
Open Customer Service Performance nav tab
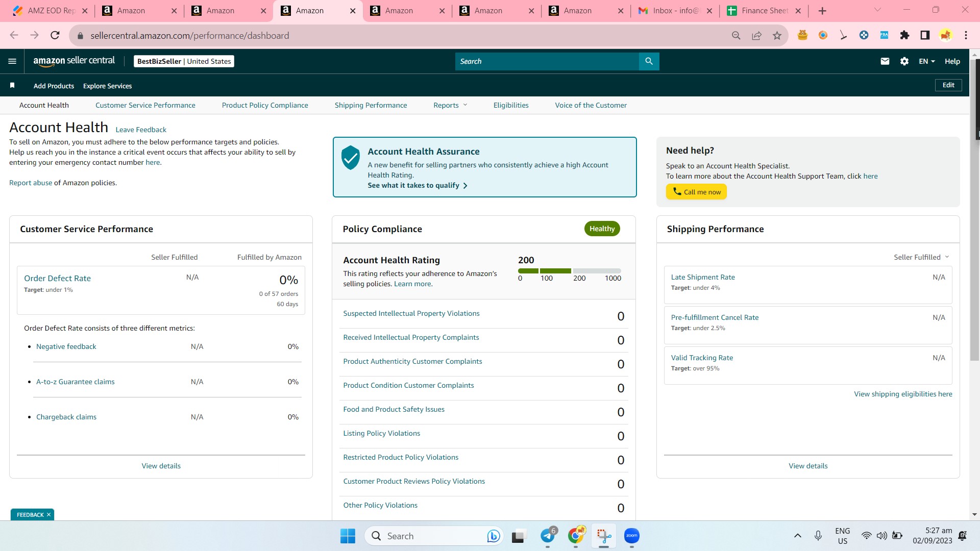145,105
